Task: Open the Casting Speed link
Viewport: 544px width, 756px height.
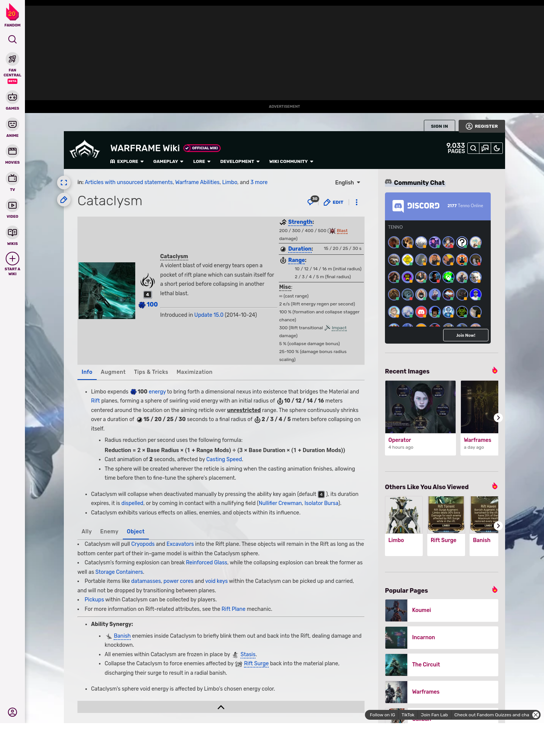Action: tap(224, 459)
